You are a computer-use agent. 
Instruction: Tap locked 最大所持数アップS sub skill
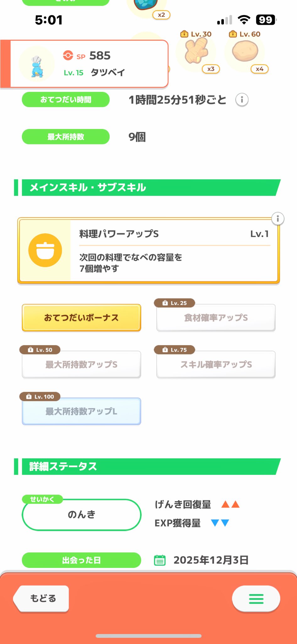click(81, 364)
